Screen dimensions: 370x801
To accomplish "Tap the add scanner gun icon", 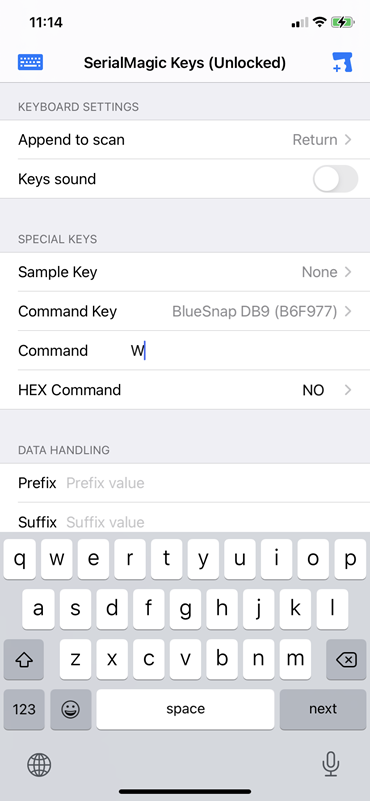I will click(x=342, y=62).
